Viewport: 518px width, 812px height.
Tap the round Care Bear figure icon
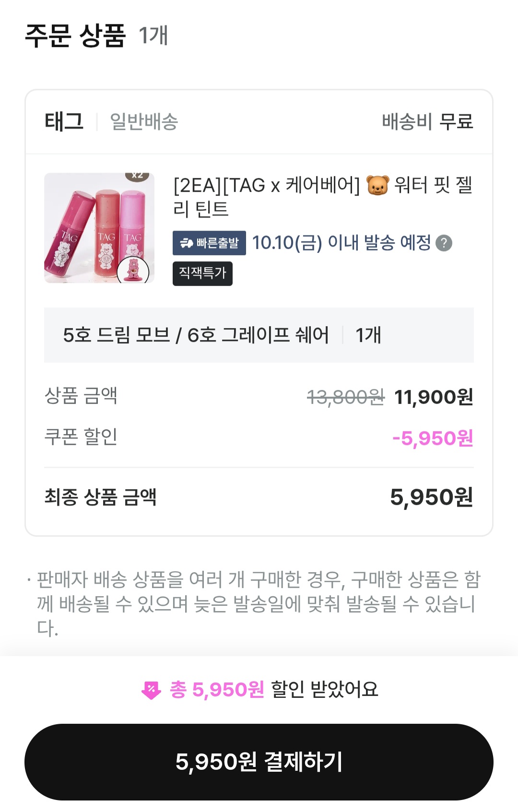(133, 271)
